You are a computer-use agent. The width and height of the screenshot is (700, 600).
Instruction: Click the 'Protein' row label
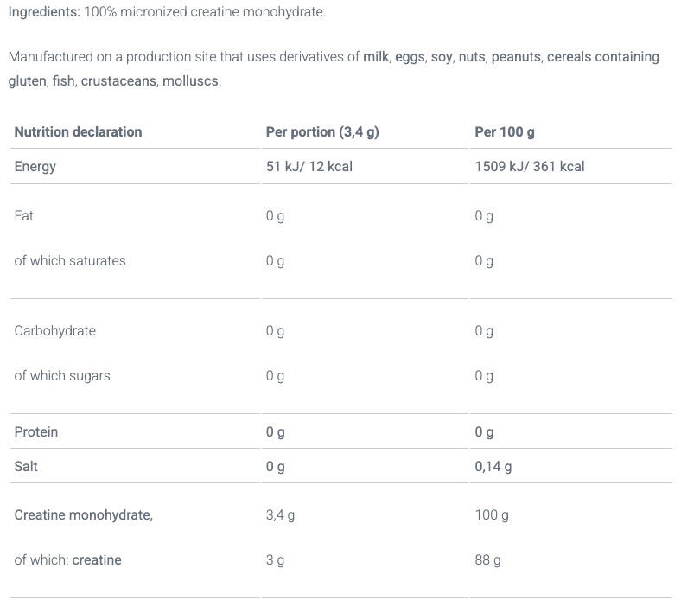pos(36,431)
